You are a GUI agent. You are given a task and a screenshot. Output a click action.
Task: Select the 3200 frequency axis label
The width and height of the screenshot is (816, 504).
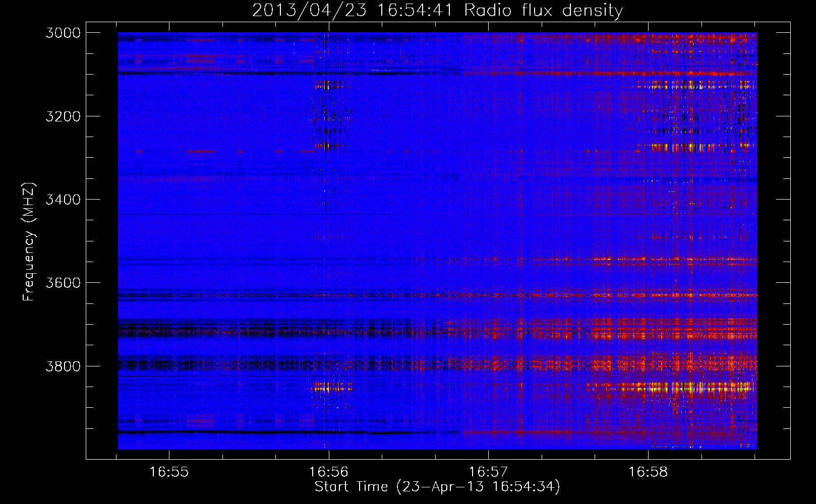(x=63, y=116)
